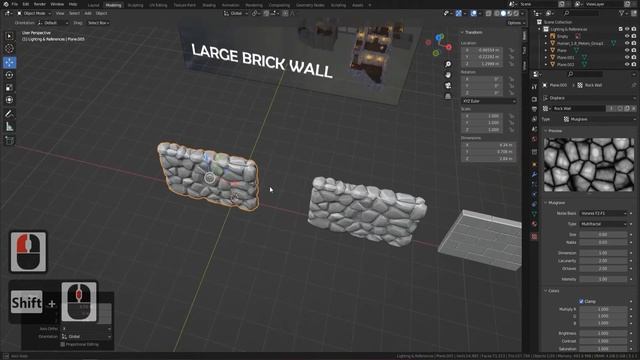This screenshot has height=360, width=640.
Task: Select the Transform tool
Action: tap(9, 100)
